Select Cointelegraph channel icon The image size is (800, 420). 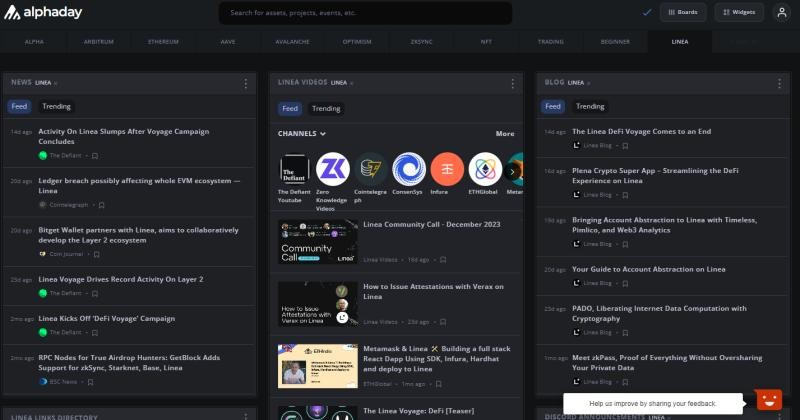(371, 169)
